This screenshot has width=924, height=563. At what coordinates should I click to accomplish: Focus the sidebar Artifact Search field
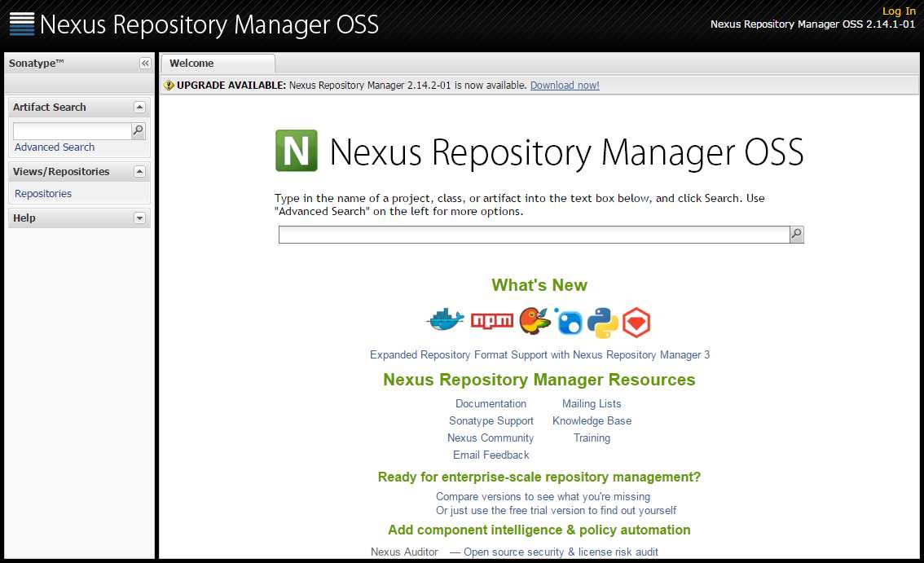tap(73, 131)
